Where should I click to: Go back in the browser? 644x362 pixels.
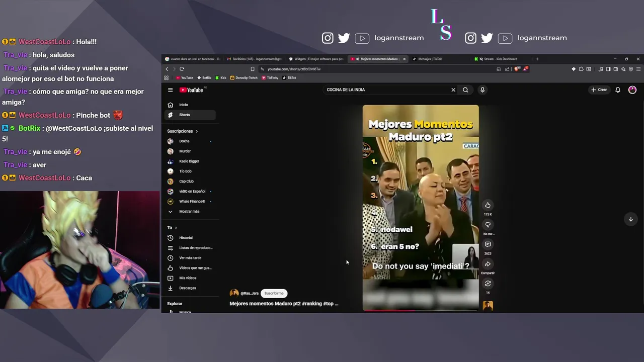(x=167, y=69)
